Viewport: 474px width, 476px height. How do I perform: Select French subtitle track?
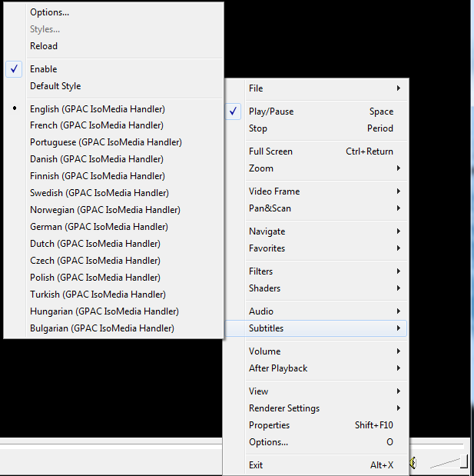[x=114, y=125]
